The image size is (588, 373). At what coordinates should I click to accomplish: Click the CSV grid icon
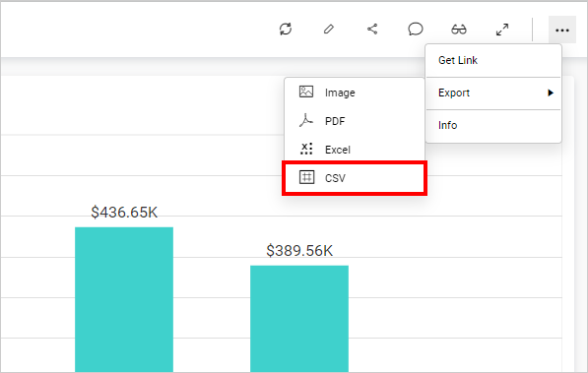click(306, 177)
